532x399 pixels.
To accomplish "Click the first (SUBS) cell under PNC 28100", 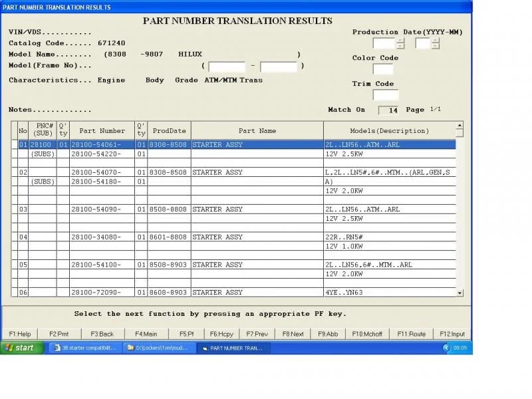I will click(43, 154).
